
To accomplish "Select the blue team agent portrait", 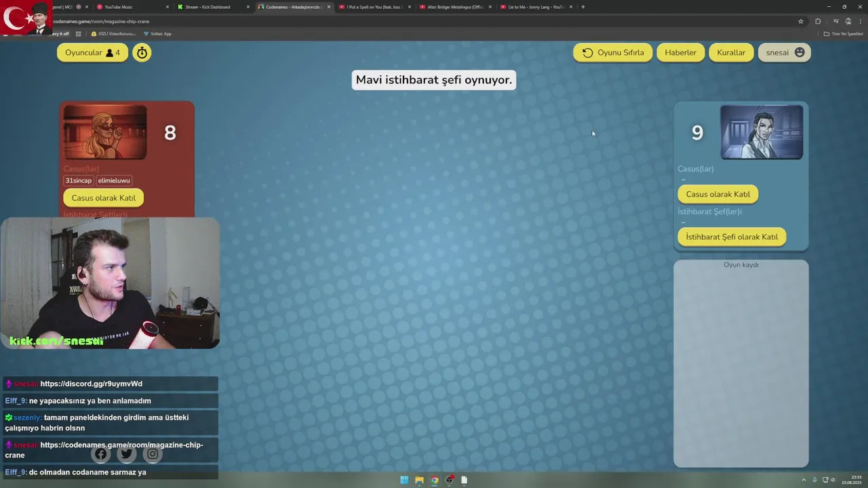I will [x=762, y=132].
